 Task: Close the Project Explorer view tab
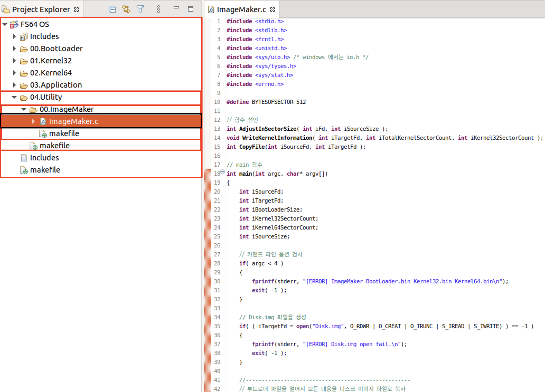77,9
